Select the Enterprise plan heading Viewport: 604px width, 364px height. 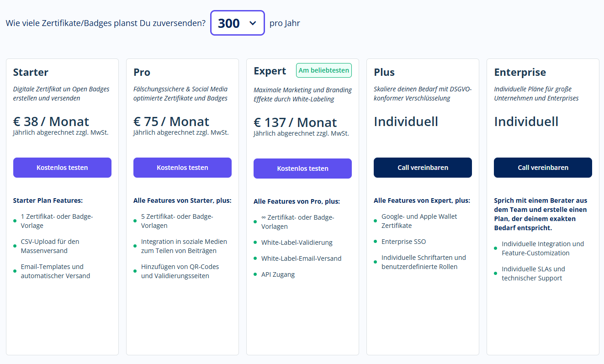coord(520,72)
